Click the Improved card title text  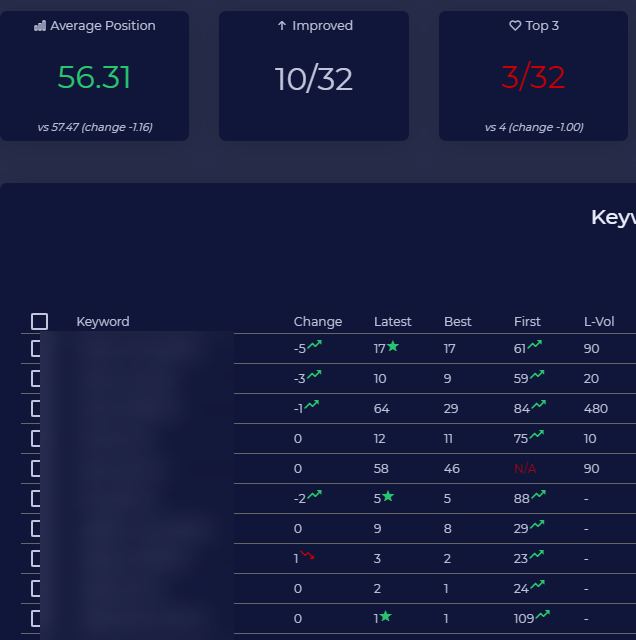pyautogui.click(x=322, y=26)
